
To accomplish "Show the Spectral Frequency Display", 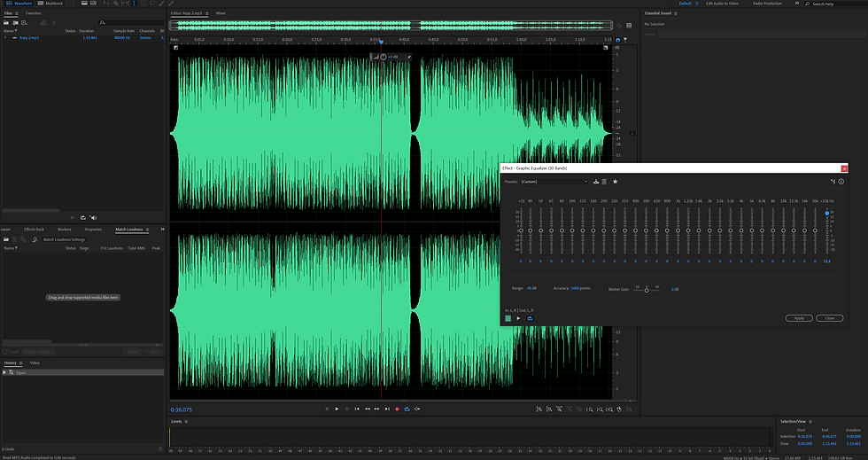I will pyautogui.click(x=84, y=4).
